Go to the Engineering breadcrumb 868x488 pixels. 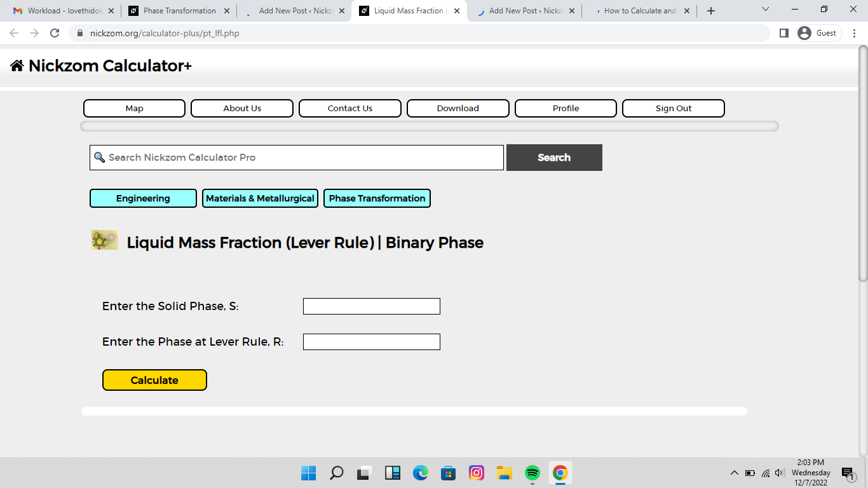click(x=143, y=198)
